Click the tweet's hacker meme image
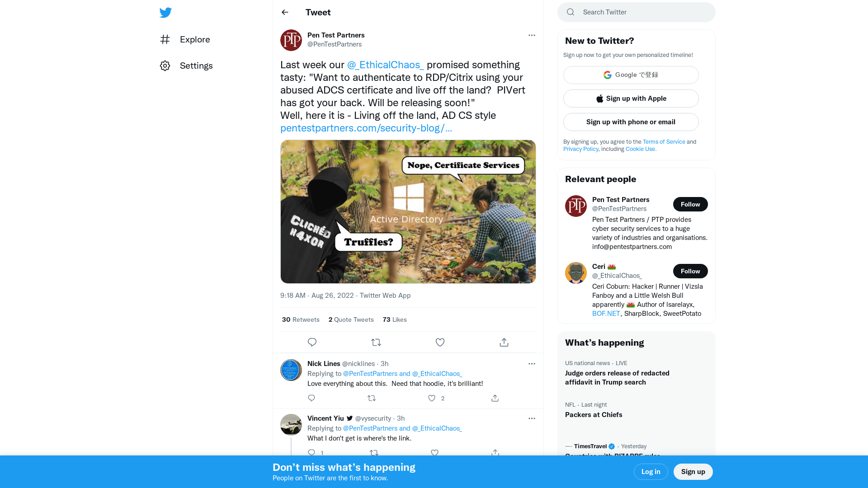Screen dimensions: 868x488 click(408, 211)
